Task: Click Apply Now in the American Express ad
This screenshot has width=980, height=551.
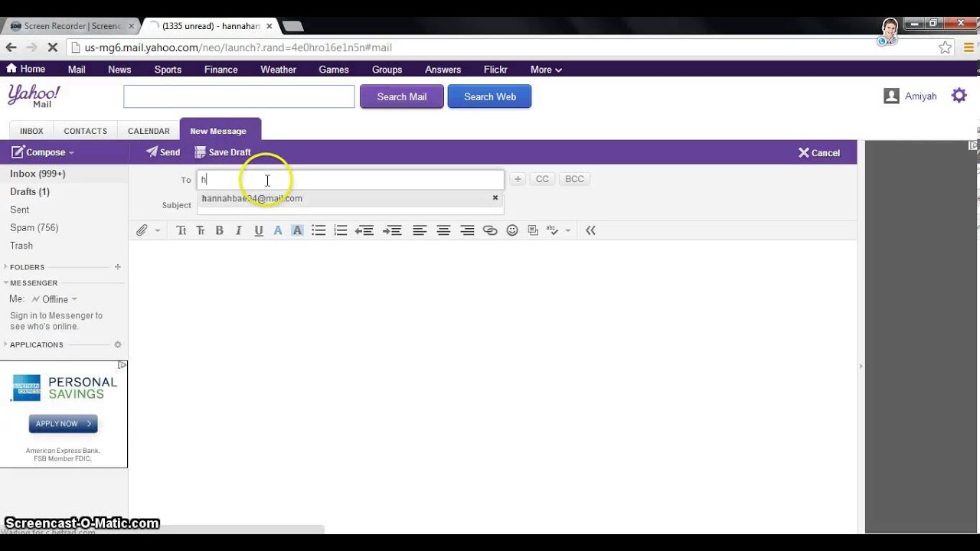Action: [64, 423]
